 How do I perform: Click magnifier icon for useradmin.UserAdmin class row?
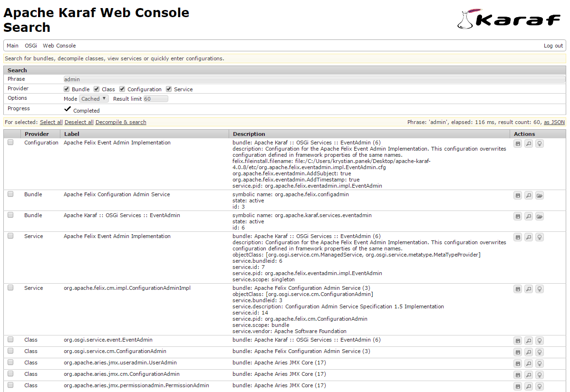[529, 363]
